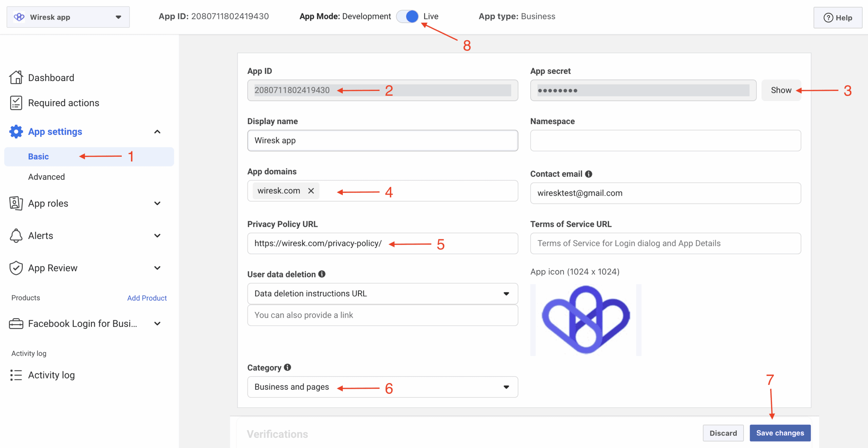Click the Required actions checklist icon

tap(16, 103)
